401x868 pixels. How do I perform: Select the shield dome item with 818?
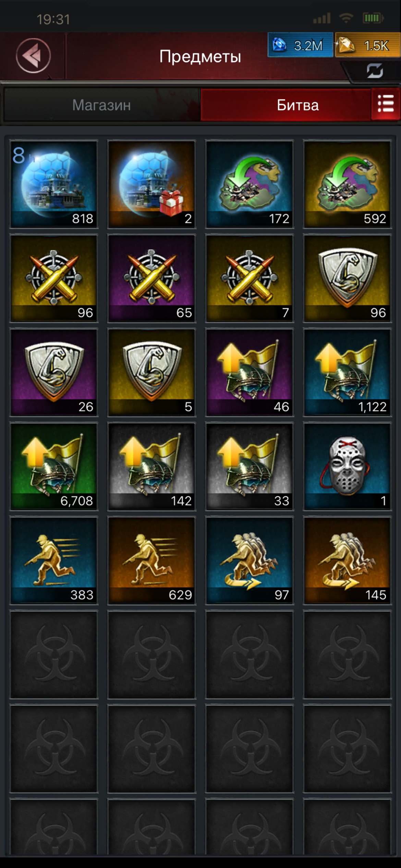pyautogui.click(x=54, y=184)
